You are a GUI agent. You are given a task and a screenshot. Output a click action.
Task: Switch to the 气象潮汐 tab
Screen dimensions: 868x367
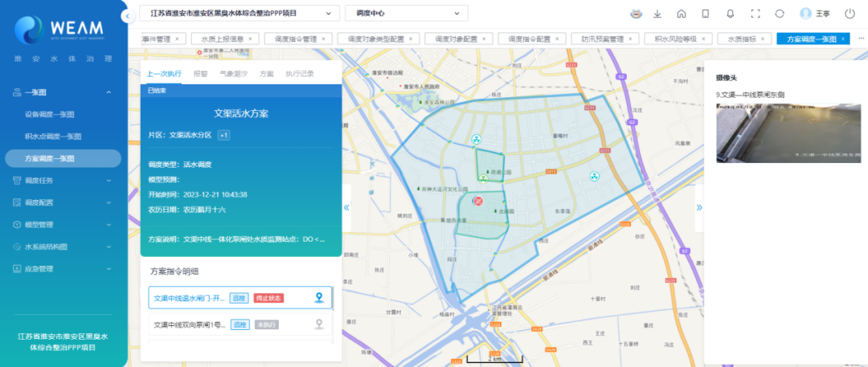pyautogui.click(x=233, y=73)
